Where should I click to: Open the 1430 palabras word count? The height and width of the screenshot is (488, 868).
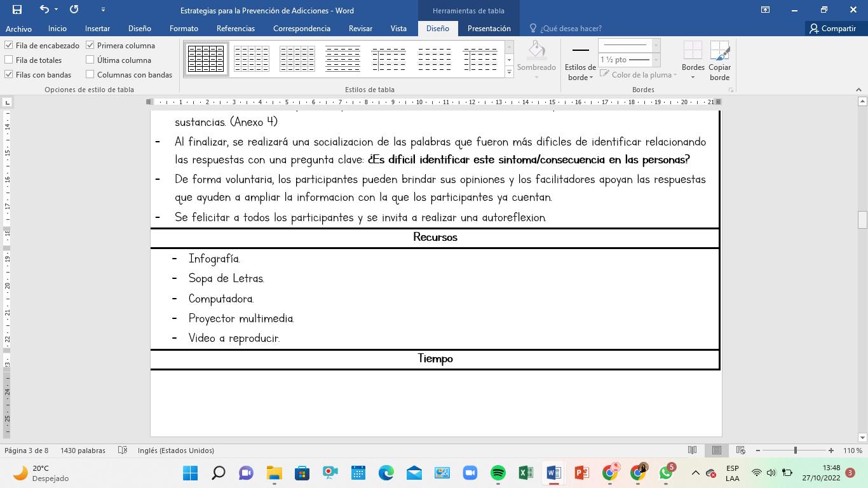(83, 451)
